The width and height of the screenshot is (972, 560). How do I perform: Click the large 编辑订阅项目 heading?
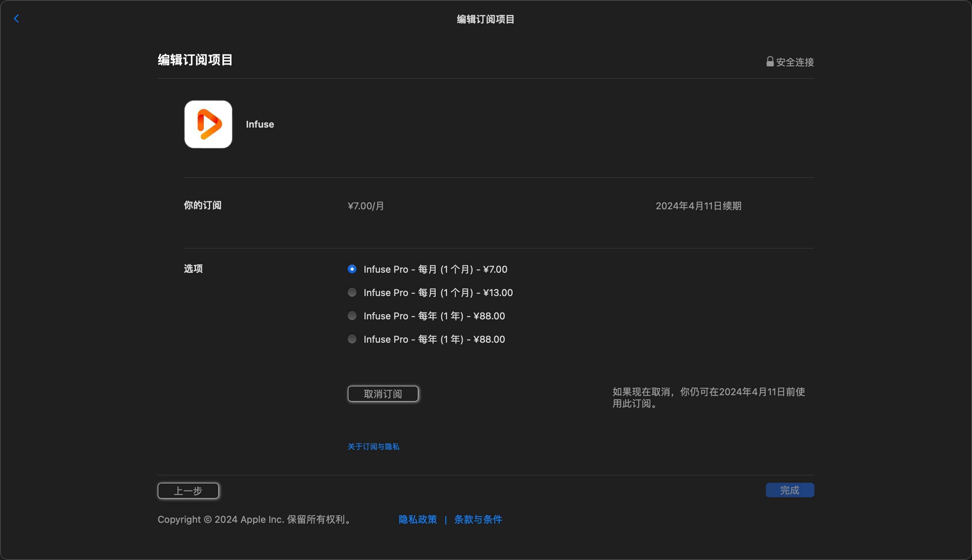(x=195, y=60)
